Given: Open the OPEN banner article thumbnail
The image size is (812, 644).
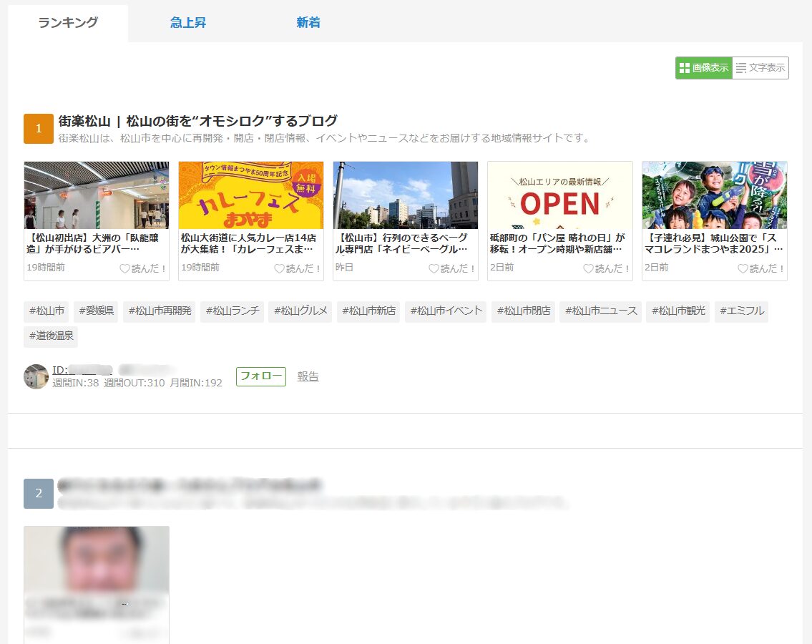Looking at the screenshot, I should coord(560,195).
